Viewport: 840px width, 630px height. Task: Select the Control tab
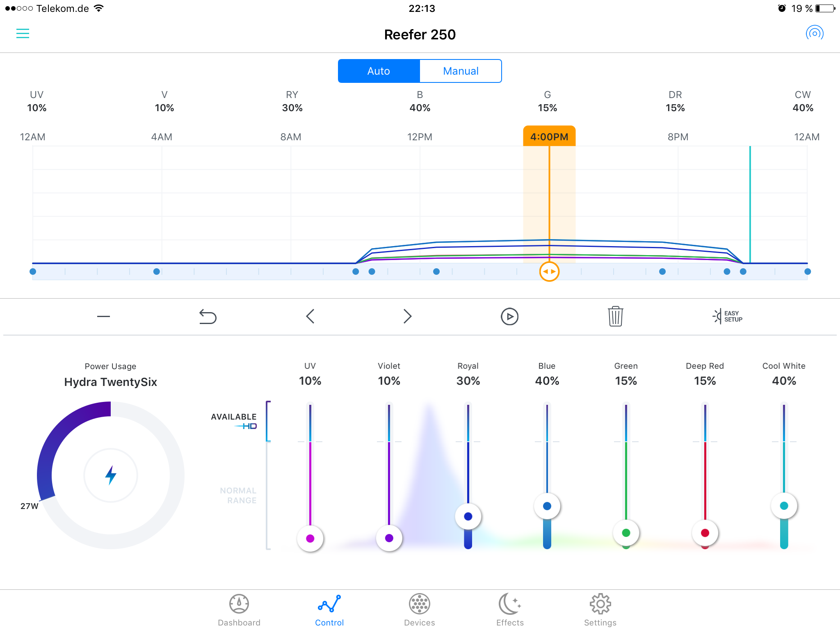click(x=329, y=610)
